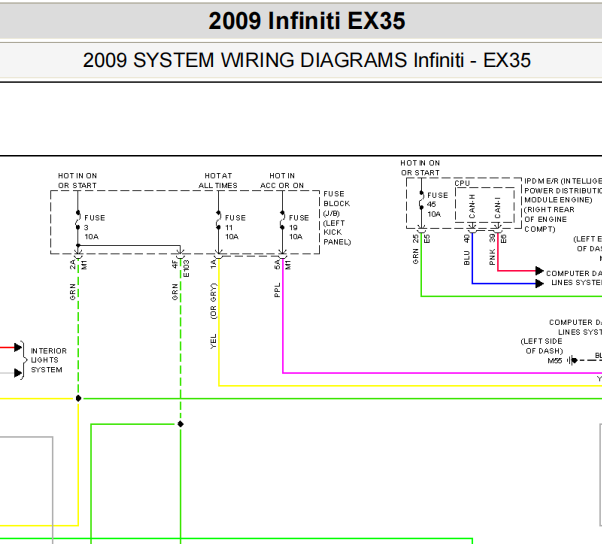Click the "GRN" wire label under pin 4F
This screenshot has width=602, height=544.
175,292
